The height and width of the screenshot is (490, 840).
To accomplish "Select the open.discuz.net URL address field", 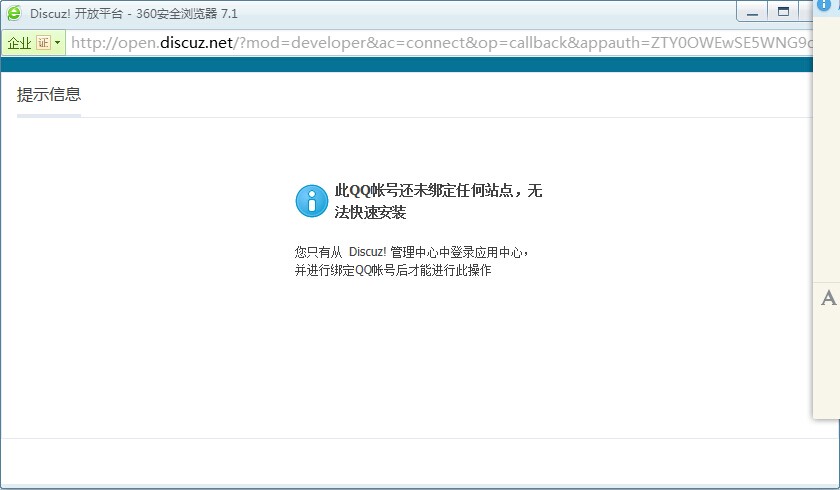I will 441,42.
